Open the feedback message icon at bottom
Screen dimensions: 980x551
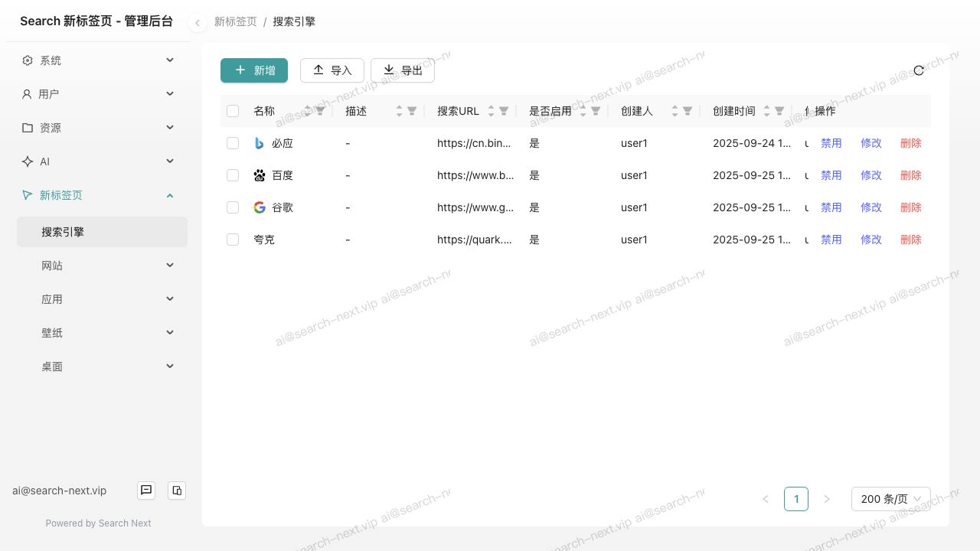tap(146, 491)
